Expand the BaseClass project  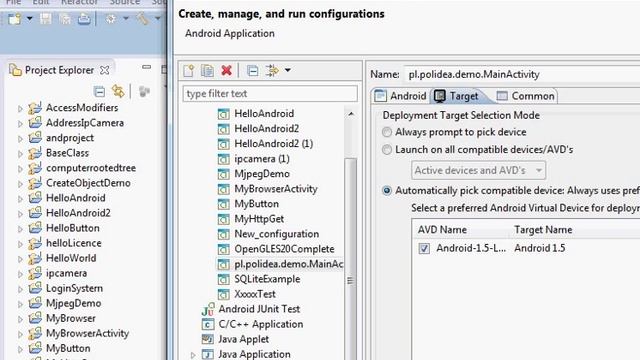pyautogui.click(x=20, y=154)
